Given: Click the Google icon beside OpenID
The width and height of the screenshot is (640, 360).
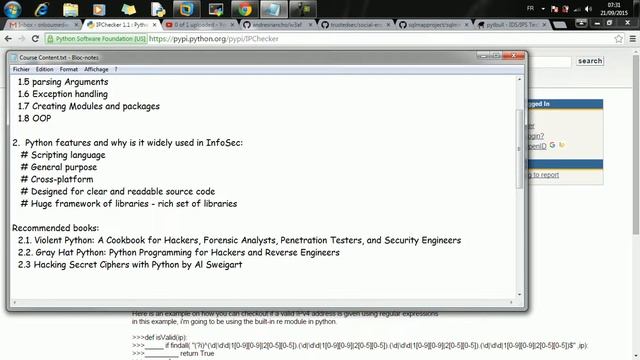Looking at the screenshot, I should (x=552, y=145).
